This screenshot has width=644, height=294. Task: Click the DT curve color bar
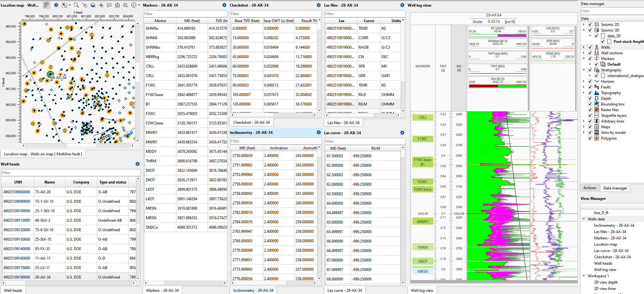(x=498, y=36)
